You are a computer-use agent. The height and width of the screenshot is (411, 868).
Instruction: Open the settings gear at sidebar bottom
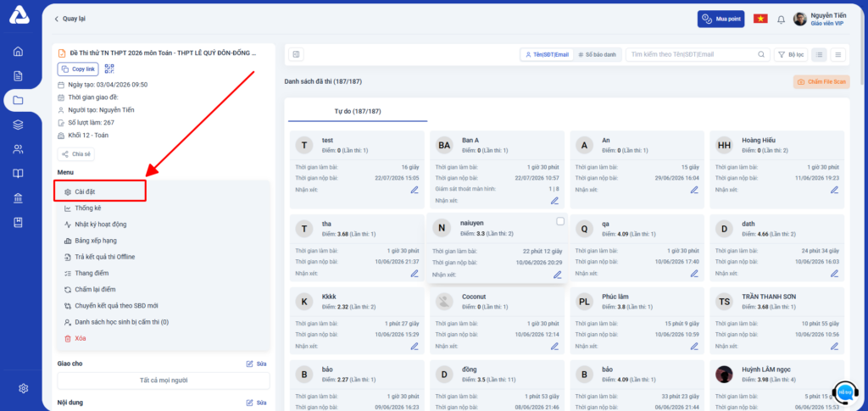pos(23,388)
